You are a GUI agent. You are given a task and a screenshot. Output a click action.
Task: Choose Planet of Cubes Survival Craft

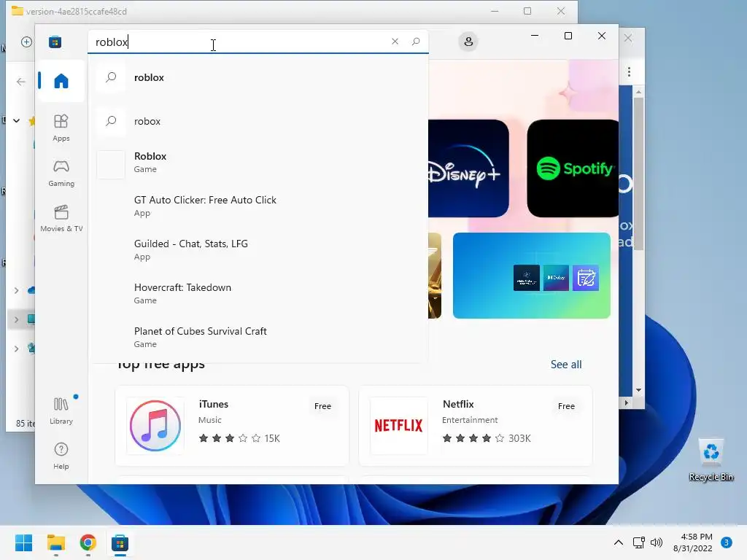coord(258,337)
